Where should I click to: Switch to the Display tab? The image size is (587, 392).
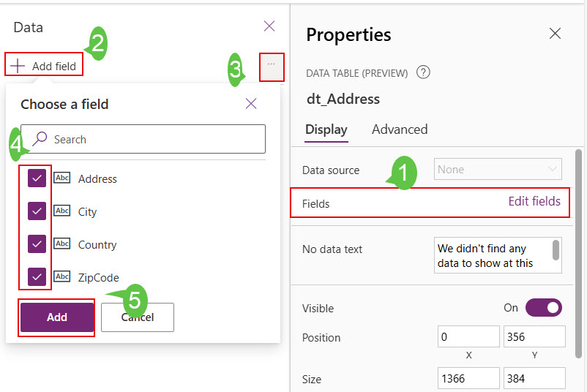point(326,129)
